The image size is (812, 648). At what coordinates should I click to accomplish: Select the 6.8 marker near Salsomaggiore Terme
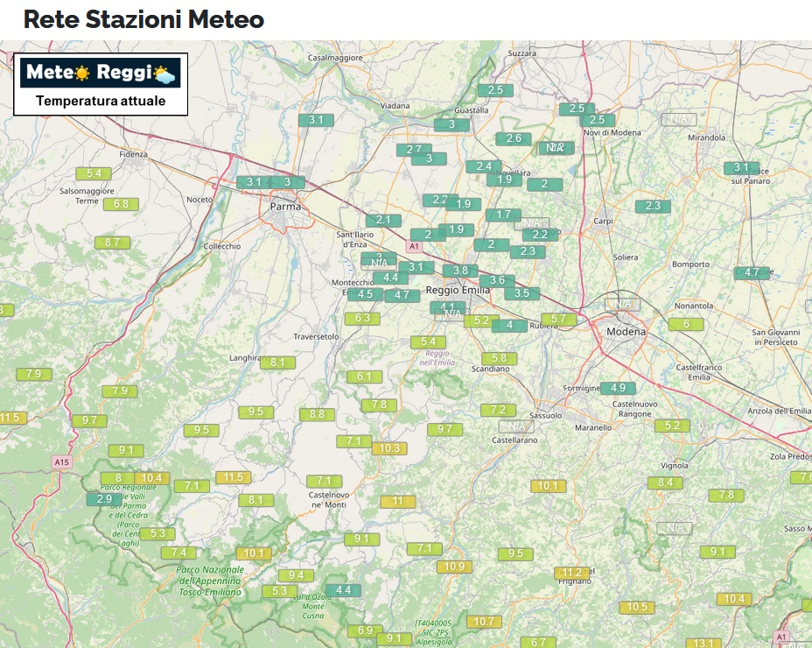point(121,204)
